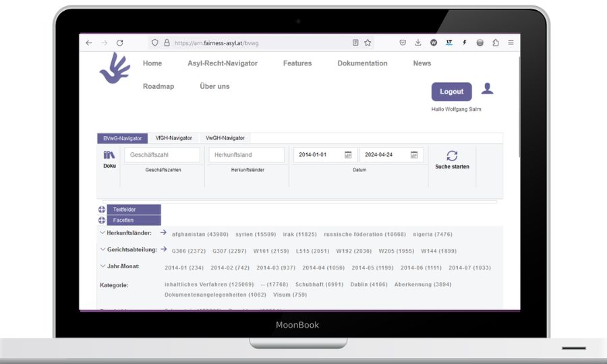Open the News menu item
This screenshot has height=364, width=607.
click(x=422, y=63)
